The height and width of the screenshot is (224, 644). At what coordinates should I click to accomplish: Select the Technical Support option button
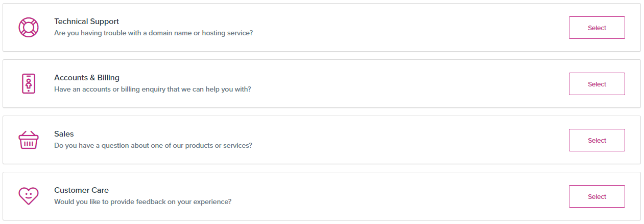(597, 28)
